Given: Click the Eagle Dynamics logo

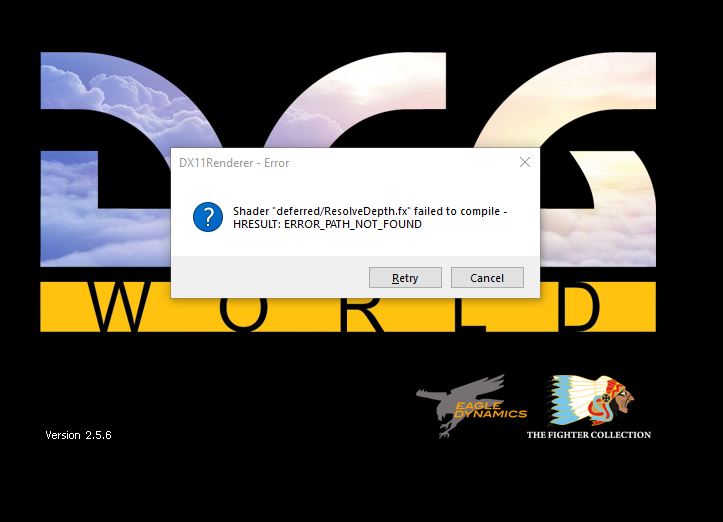Looking at the screenshot, I should (x=471, y=406).
